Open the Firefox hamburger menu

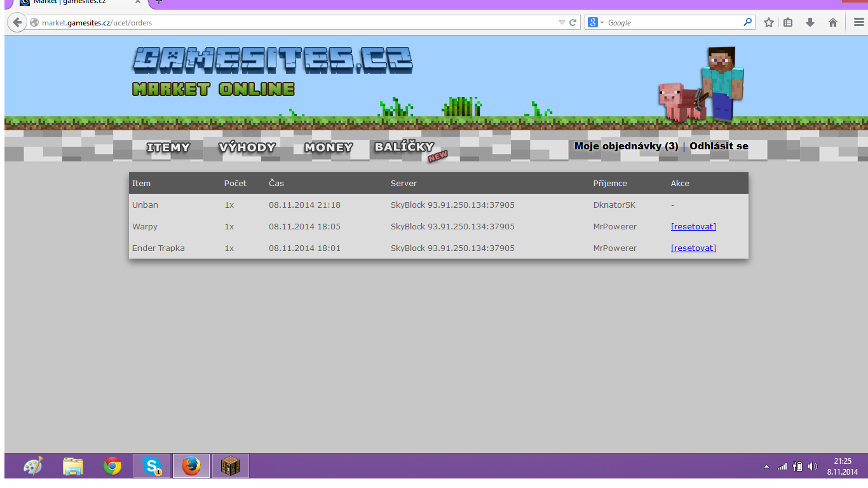click(858, 22)
